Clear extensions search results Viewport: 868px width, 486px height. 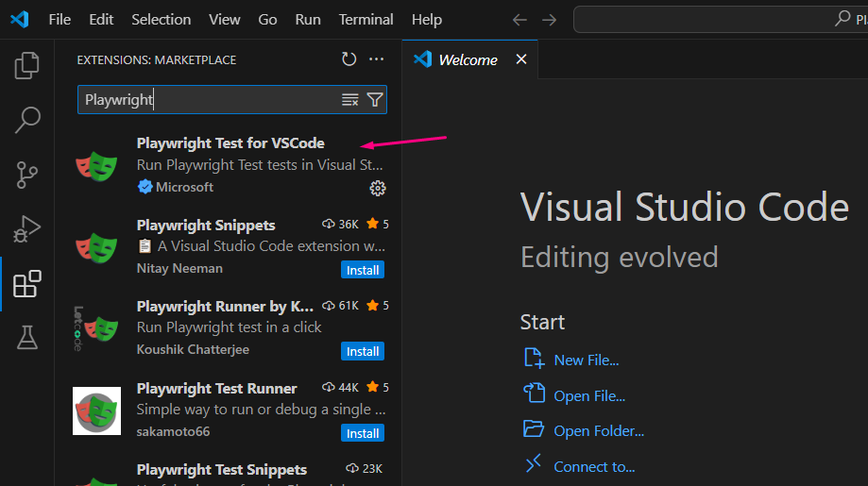[349, 100]
